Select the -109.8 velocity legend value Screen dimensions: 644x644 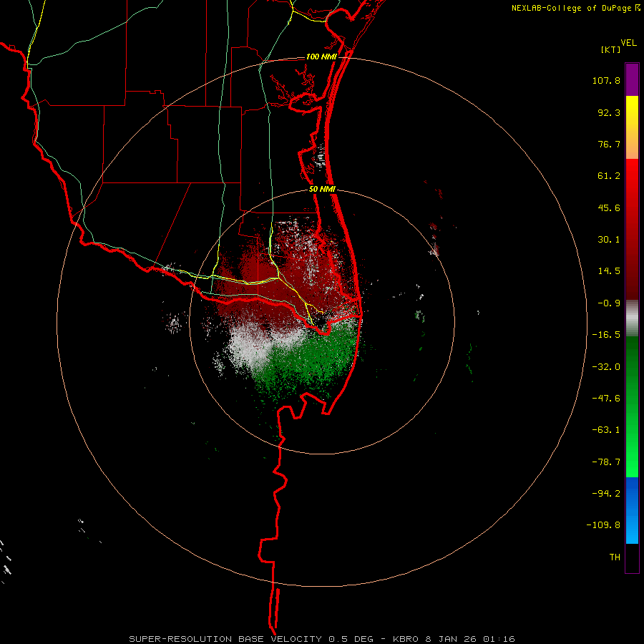603,525
